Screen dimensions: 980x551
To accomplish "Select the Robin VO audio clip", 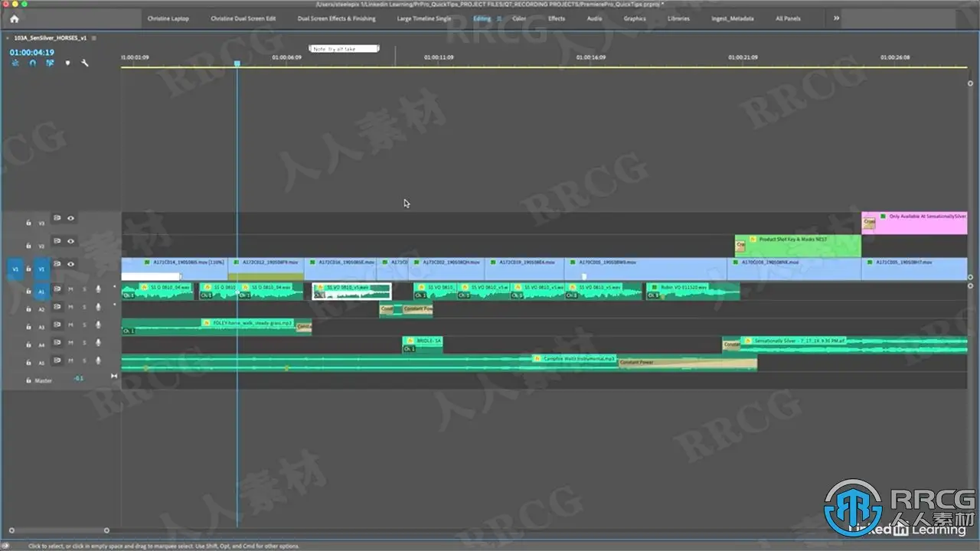I will tap(693, 292).
